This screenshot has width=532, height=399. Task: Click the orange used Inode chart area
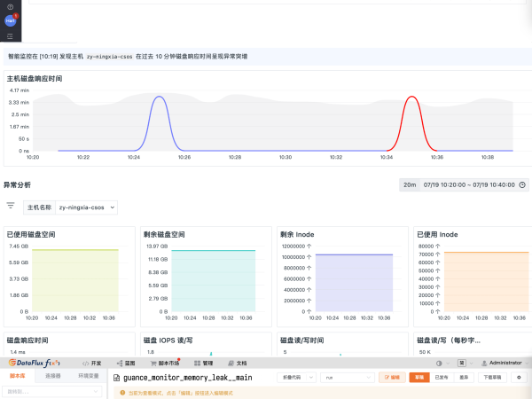(487, 282)
